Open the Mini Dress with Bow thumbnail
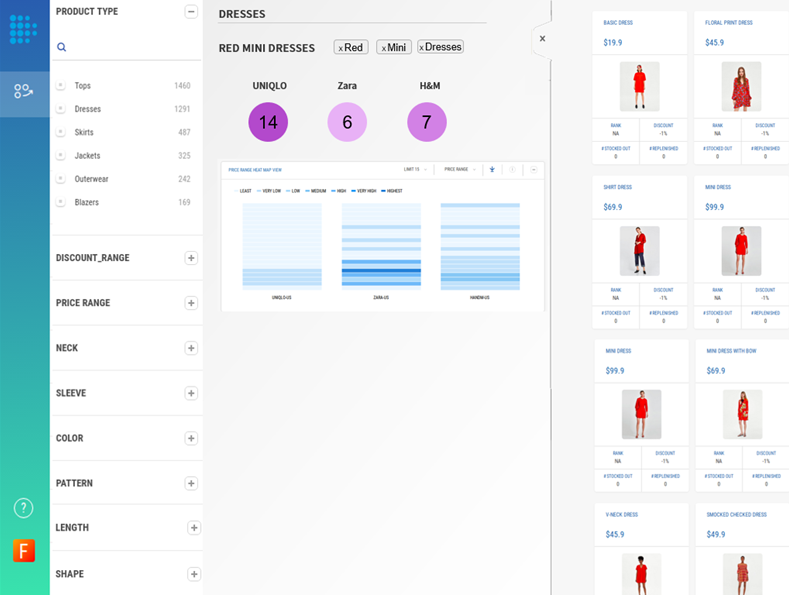This screenshot has height=595, width=789. coord(742,414)
